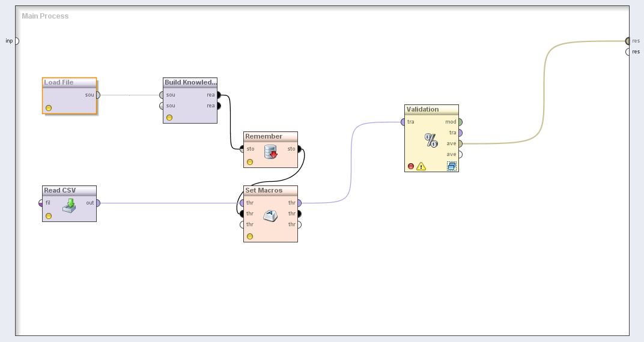Click the Load File 'sou' output port
The image size is (644, 342).
98,95
